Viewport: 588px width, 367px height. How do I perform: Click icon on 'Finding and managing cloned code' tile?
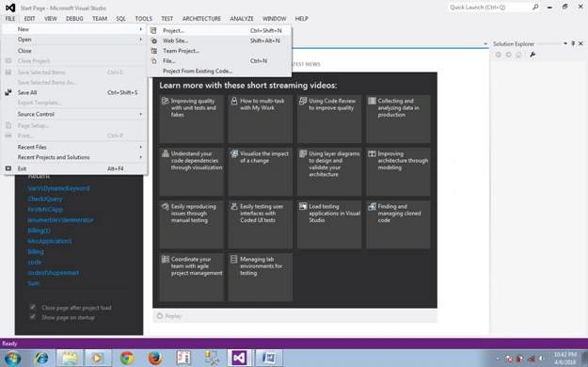pyautogui.click(x=372, y=206)
